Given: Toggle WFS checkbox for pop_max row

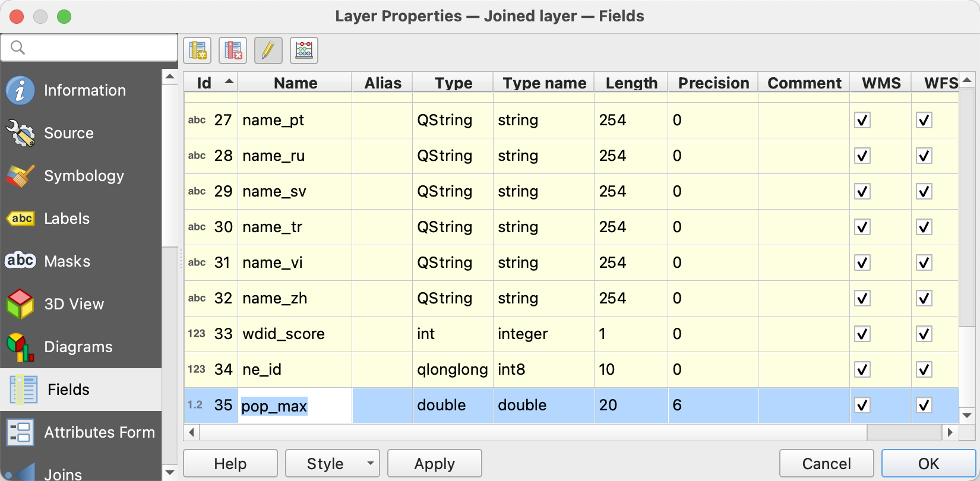Looking at the screenshot, I should pos(924,405).
